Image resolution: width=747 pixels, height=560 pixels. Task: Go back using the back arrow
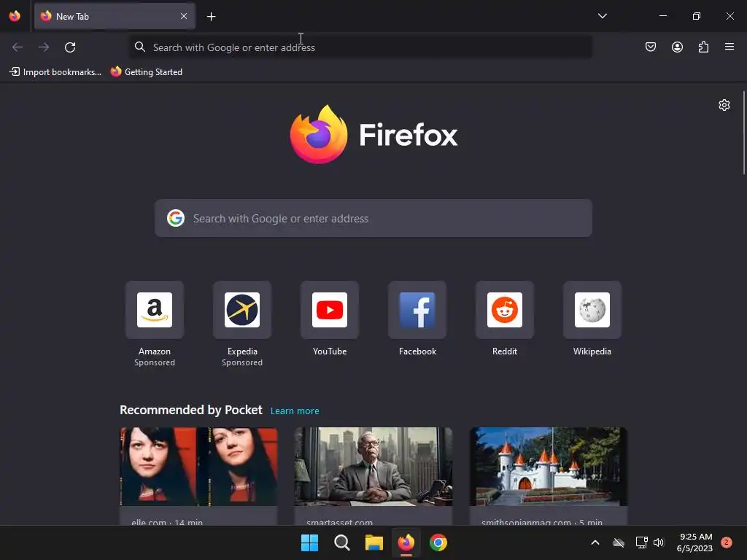(x=18, y=47)
